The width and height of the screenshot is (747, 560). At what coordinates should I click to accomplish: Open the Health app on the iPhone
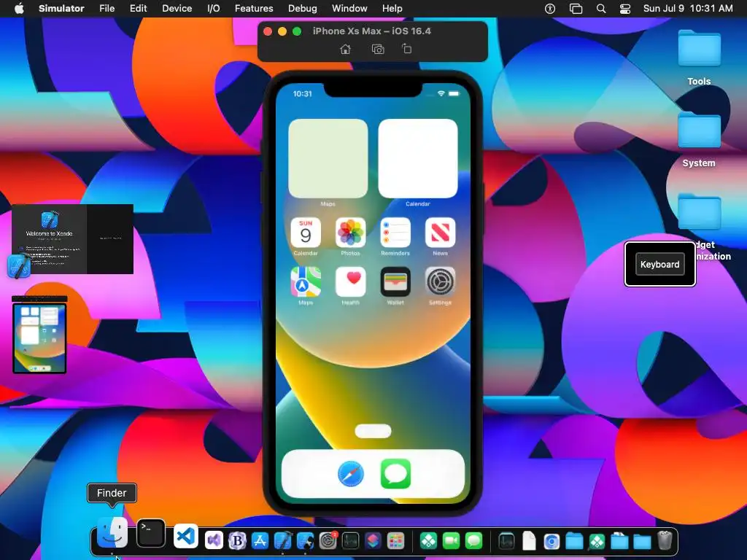coord(351,282)
